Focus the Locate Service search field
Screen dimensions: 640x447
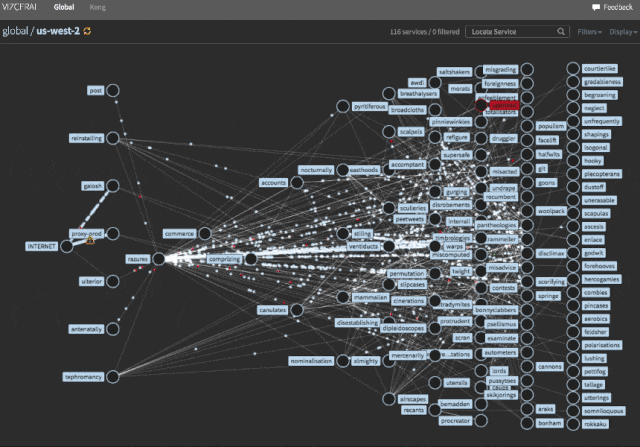[507, 32]
